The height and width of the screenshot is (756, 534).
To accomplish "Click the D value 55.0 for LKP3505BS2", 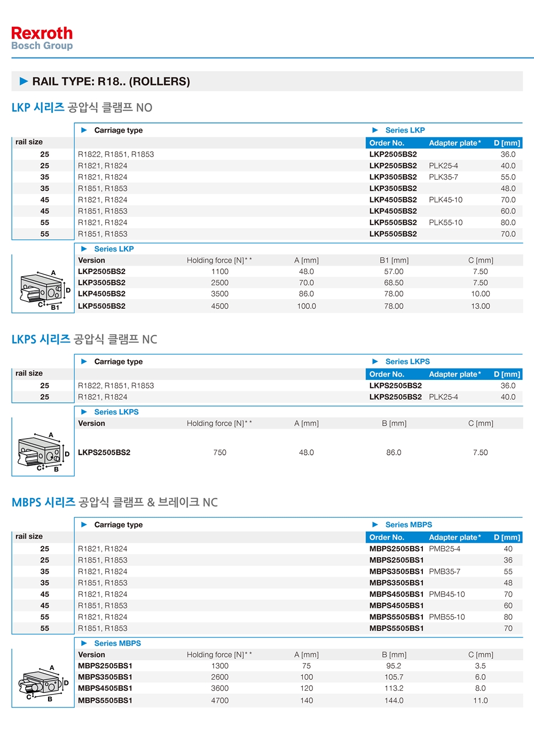I will click(x=508, y=177).
